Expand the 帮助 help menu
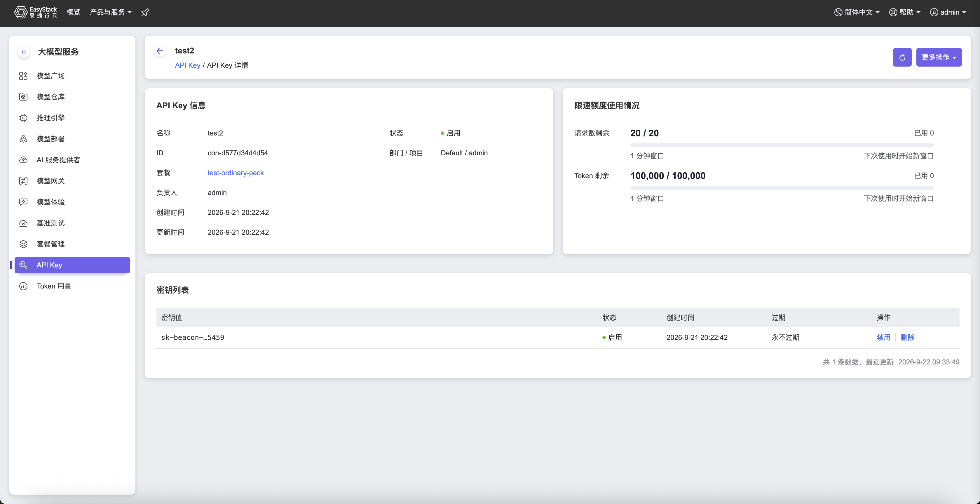The width and height of the screenshot is (980, 504). pyautogui.click(x=905, y=12)
